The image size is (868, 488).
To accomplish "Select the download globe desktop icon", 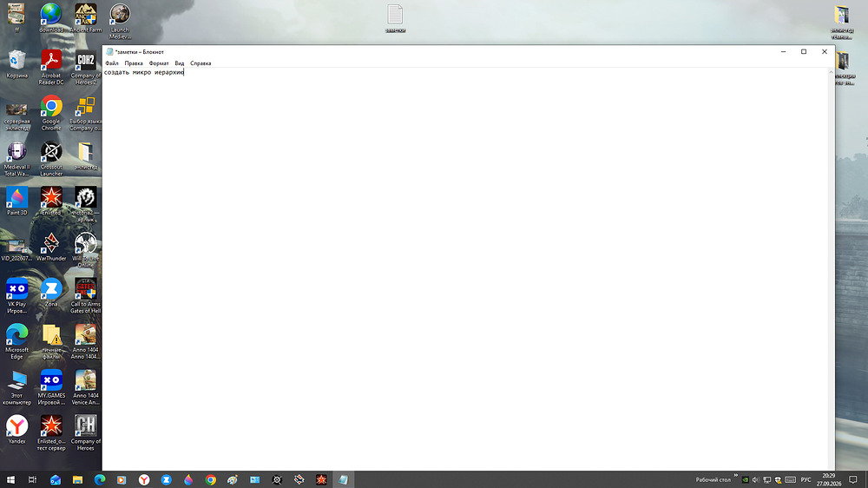I will click(51, 18).
